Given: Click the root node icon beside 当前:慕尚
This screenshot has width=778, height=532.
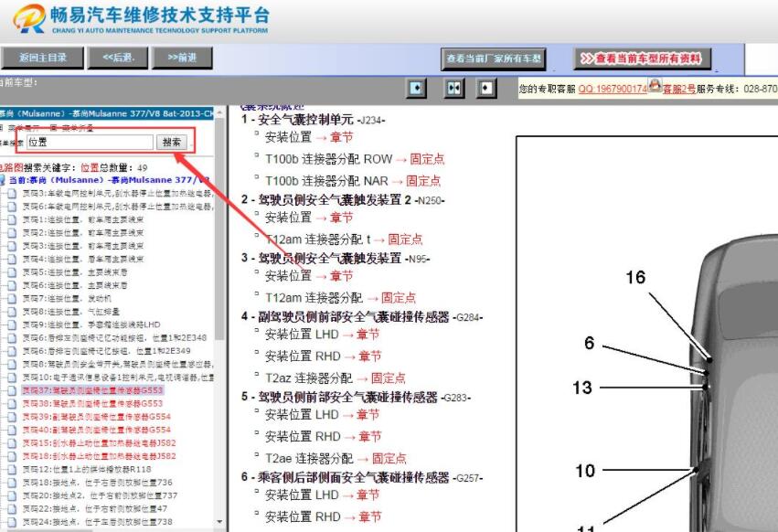Looking at the screenshot, I should pyautogui.click(x=3, y=180).
